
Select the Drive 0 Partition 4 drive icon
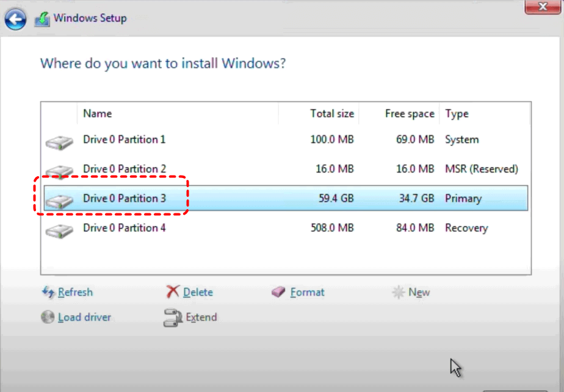(x=59, y=230)
